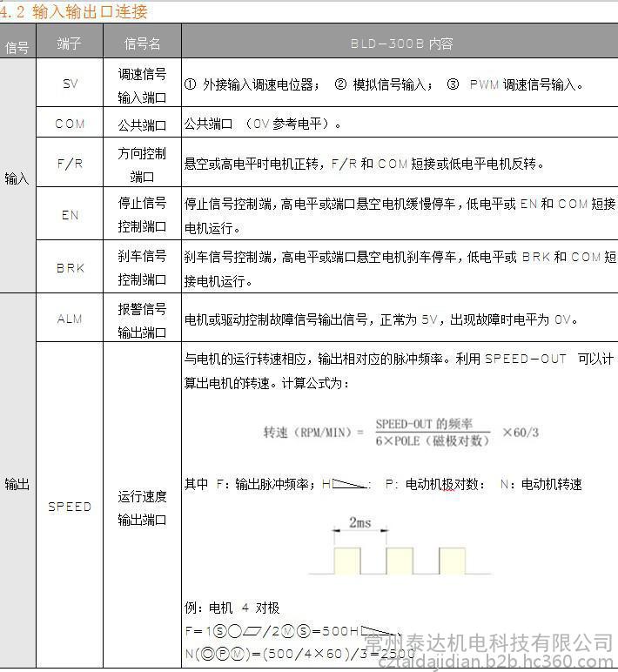
Task: Click the COM terminal cell in 端子 column
Action: [70, 124]
